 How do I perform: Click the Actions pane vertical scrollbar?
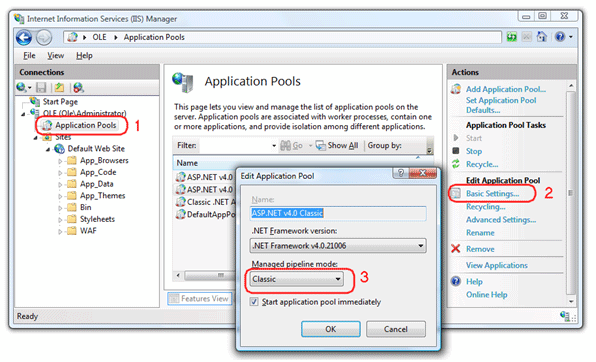(x=571, y=192)
